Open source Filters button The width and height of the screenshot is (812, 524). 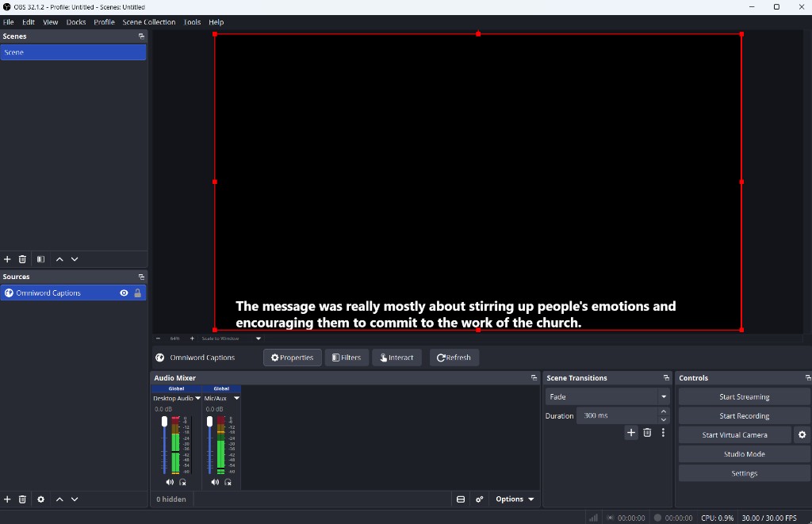pyautogui.click(x=347, y=358)
